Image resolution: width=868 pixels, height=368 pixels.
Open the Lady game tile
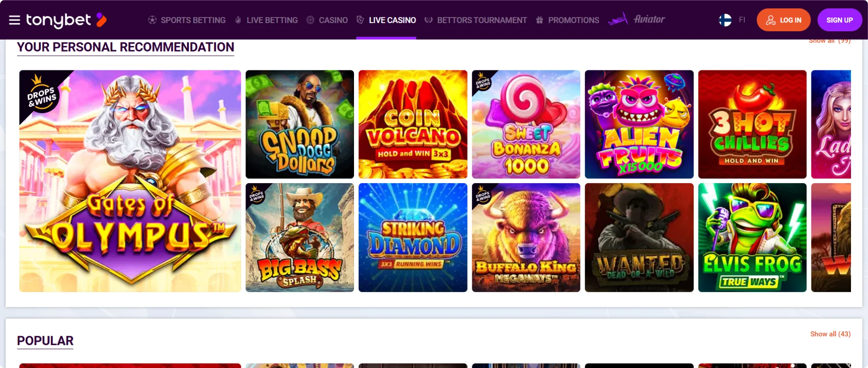click(x=831, y=124)
